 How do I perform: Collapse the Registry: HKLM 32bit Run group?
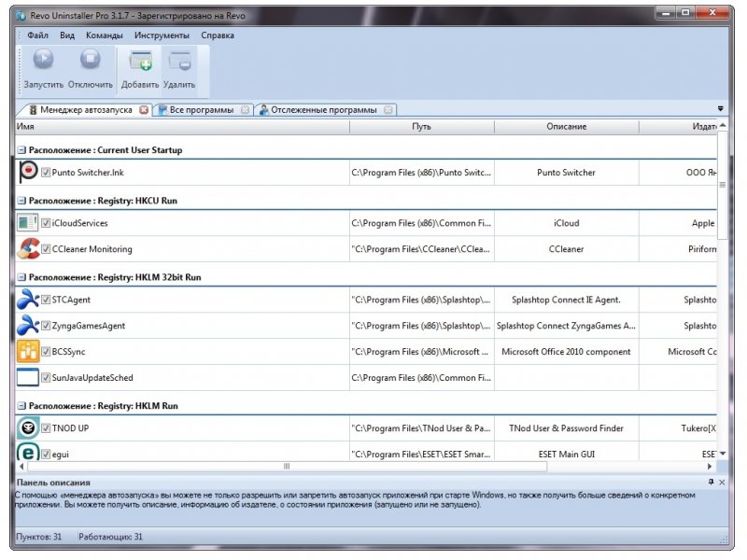(21, 277)
